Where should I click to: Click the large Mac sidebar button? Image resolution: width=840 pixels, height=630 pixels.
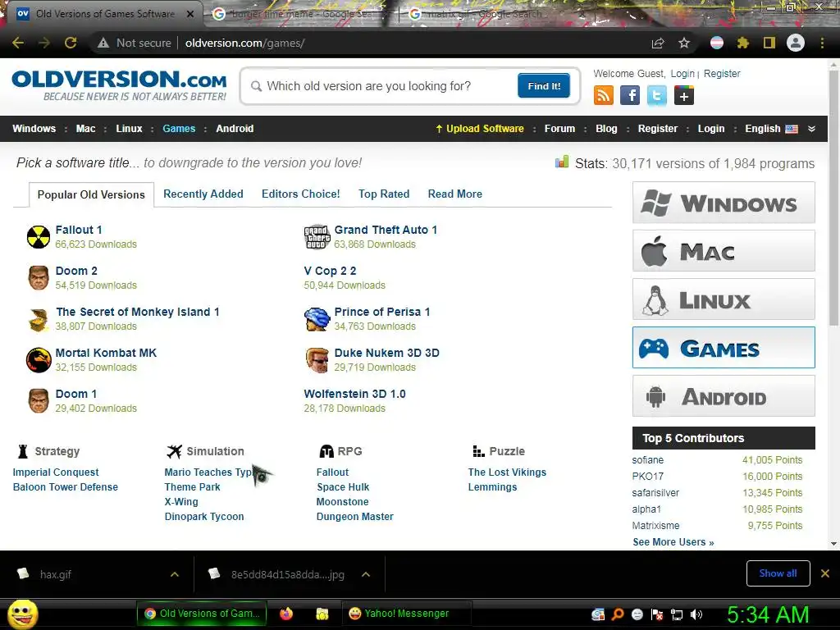(724, 251)
